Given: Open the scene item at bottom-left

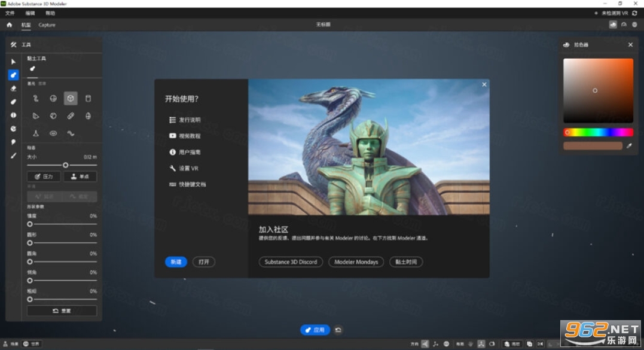Looking at the screenshot, I should pyautogui.click(x=11, y=344).
